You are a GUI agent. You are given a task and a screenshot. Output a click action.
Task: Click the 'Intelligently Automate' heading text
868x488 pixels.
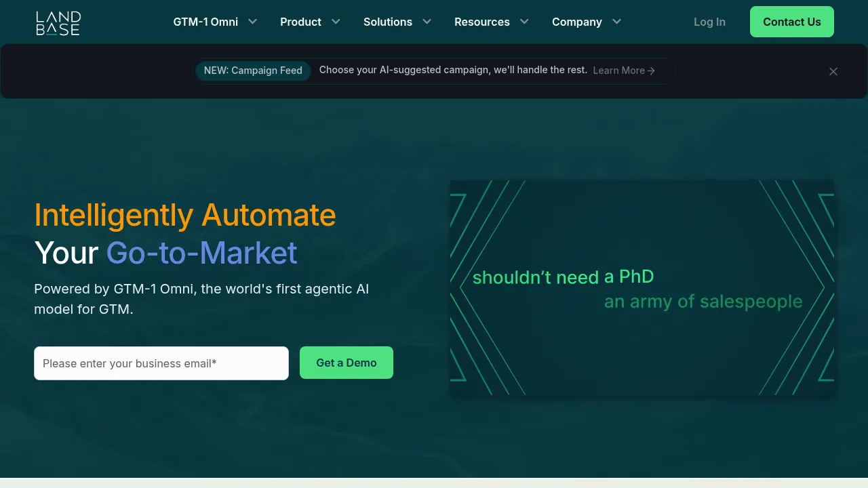pos(185,215)
